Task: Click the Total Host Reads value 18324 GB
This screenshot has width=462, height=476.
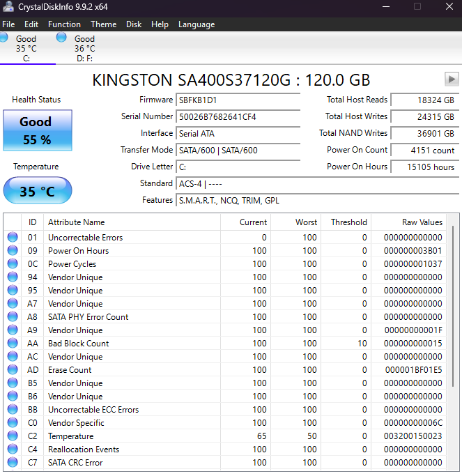Action: (424, 100)
